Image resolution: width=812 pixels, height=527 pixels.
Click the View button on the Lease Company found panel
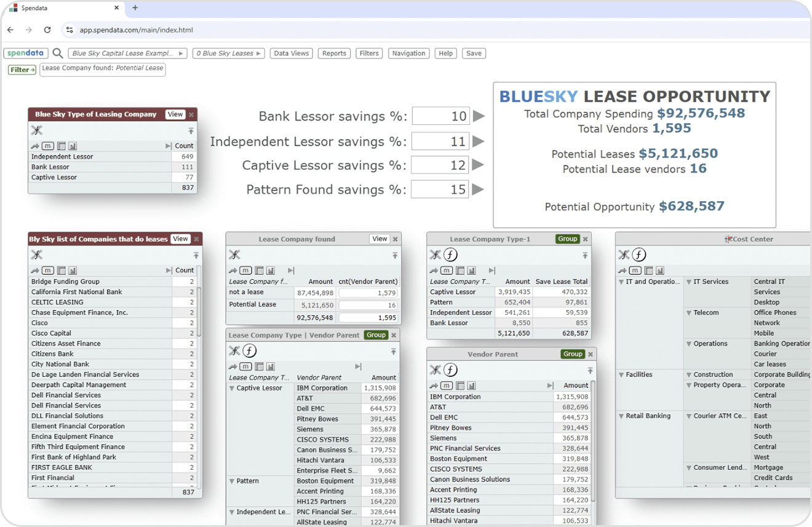(x=380, y=239)
